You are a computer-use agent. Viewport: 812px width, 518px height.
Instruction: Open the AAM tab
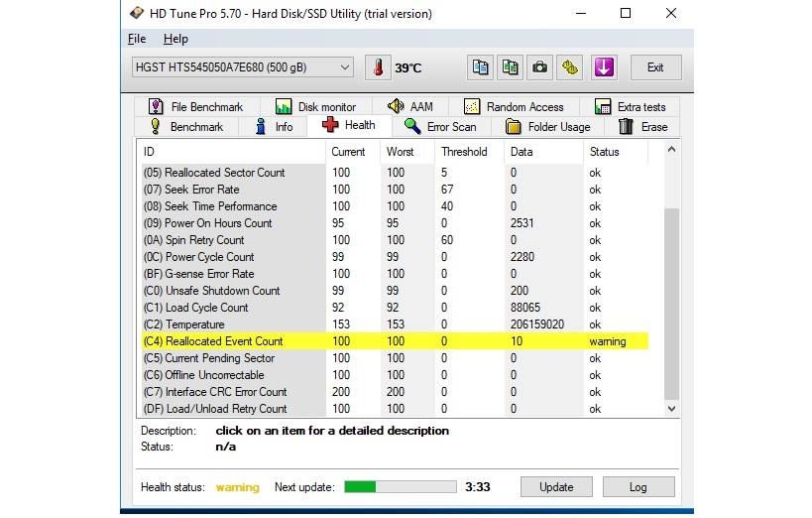(410, 107)
